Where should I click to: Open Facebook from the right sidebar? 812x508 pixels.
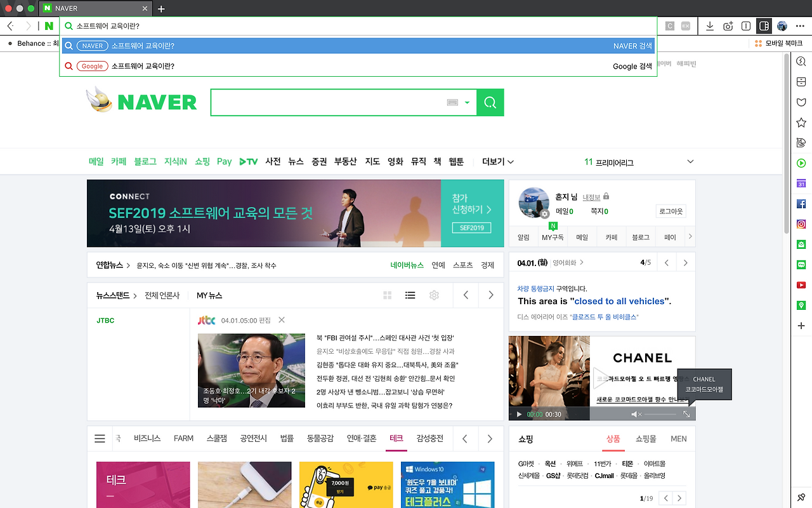pyautogui.click(x=801, y=203)
